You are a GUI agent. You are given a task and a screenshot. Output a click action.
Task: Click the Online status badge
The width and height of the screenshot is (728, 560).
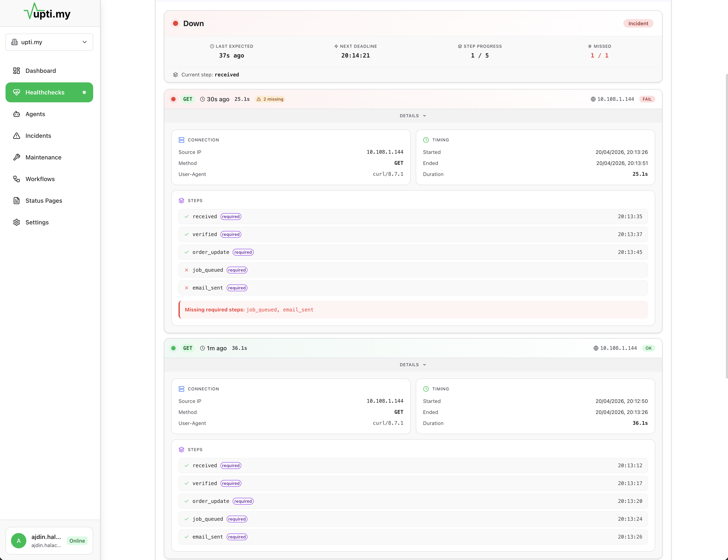77,541
